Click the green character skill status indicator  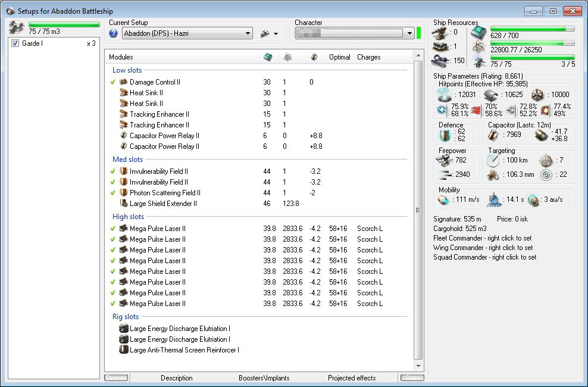click(x=419, y=33)
